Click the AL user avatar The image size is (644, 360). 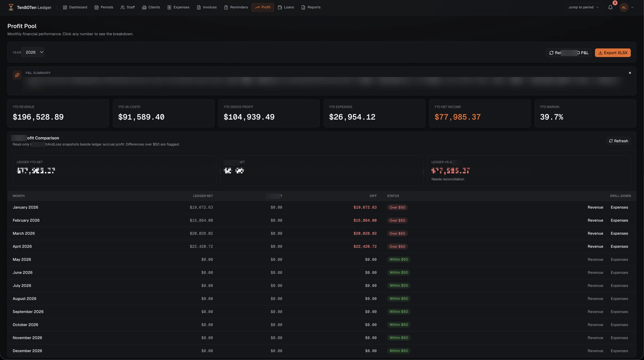[x=624, y=7]
